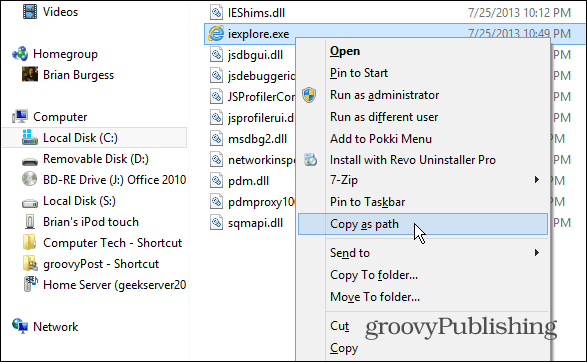Open groovyPost - Shortcut entry
This screenshot has width=587, height=362.
[101, 264]
